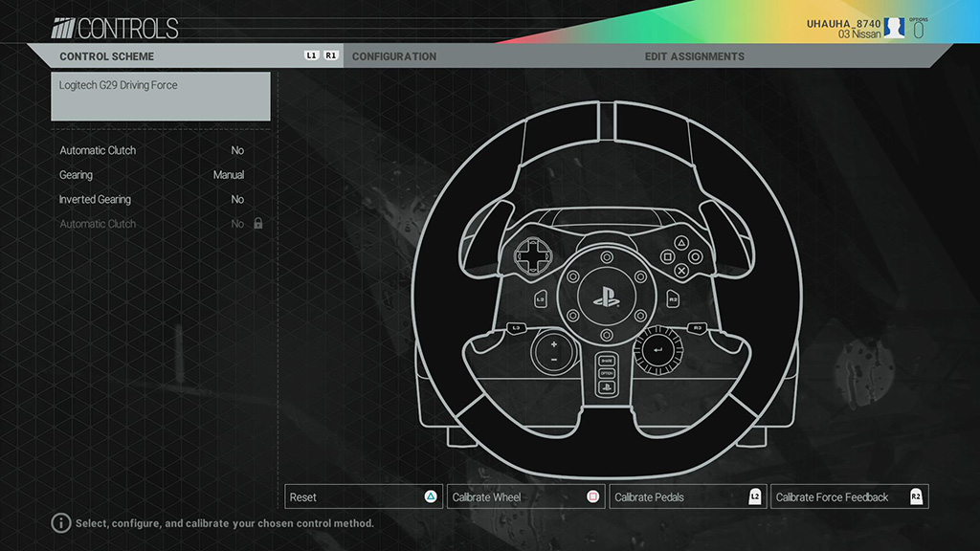Open Calibrate Force Feedback
Screen dimensions: 980x551
tap(849, 497)
